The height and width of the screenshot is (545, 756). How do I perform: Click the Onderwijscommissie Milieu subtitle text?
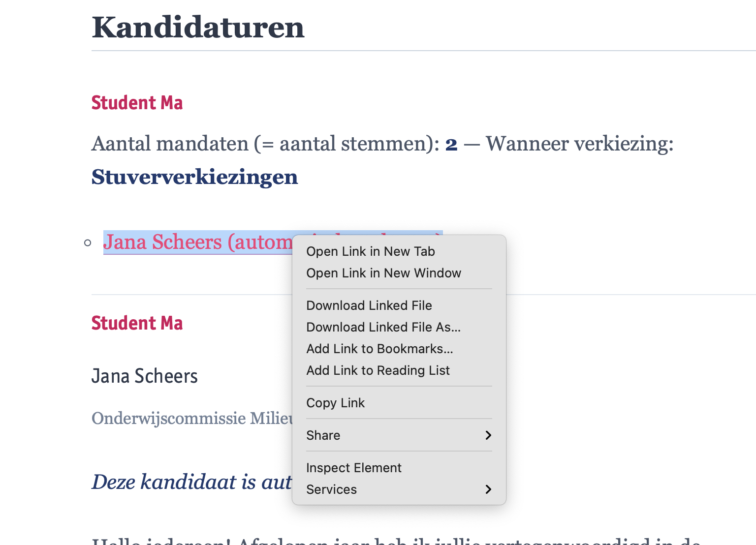192,418
